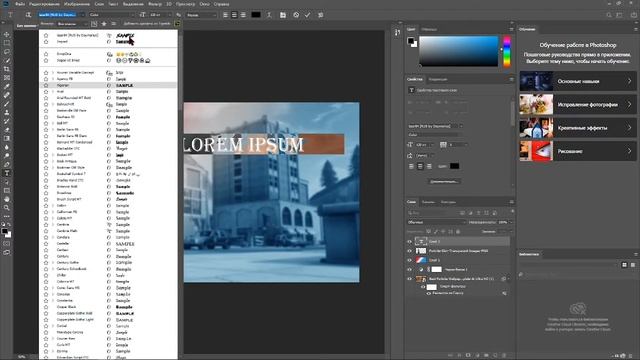Switch to the Коррекция tab
640x360 pixels.
click(x=438, y=79)
